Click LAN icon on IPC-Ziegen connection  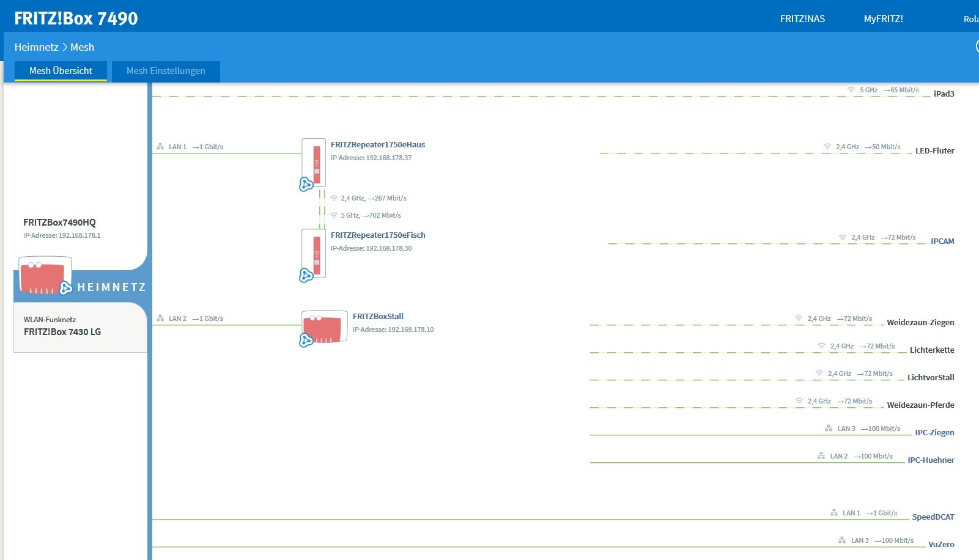[829, 429]
